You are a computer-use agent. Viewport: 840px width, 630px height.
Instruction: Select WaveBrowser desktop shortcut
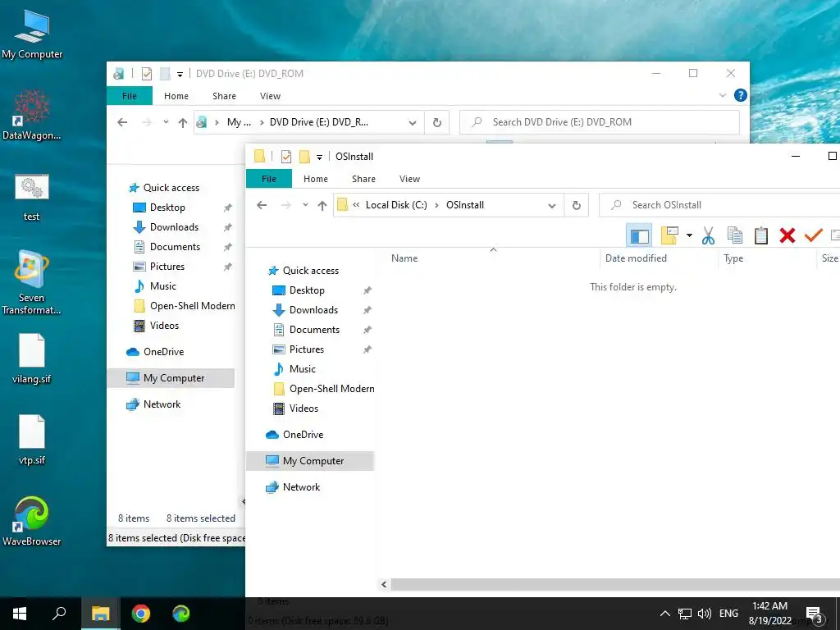pos(32,521)
